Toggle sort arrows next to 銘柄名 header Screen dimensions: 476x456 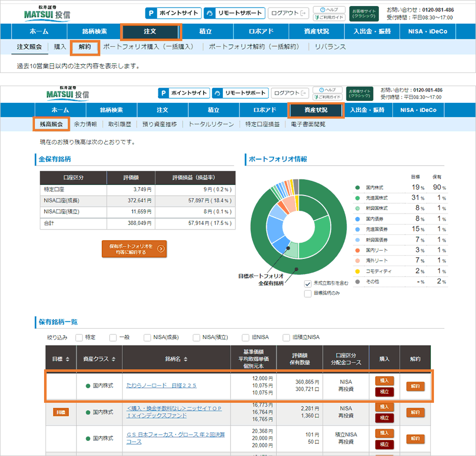click(186, 359)
